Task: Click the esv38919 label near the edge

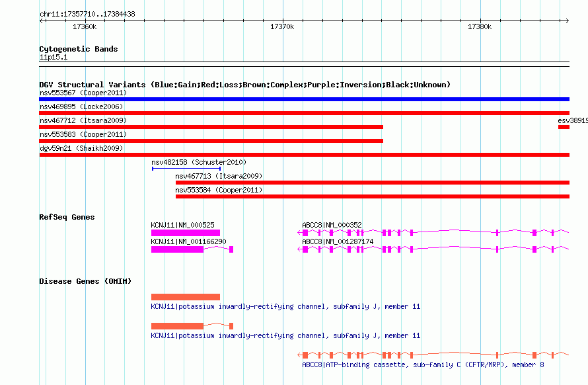Action: click(573, 120)
